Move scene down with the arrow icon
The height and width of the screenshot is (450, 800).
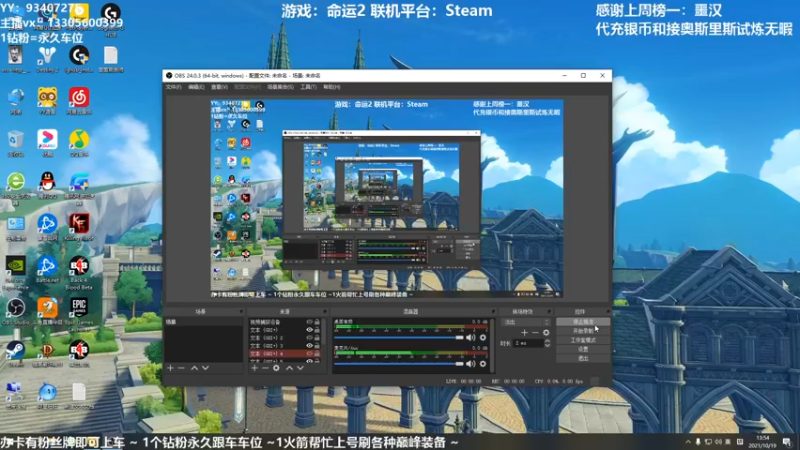pos(205,368)
